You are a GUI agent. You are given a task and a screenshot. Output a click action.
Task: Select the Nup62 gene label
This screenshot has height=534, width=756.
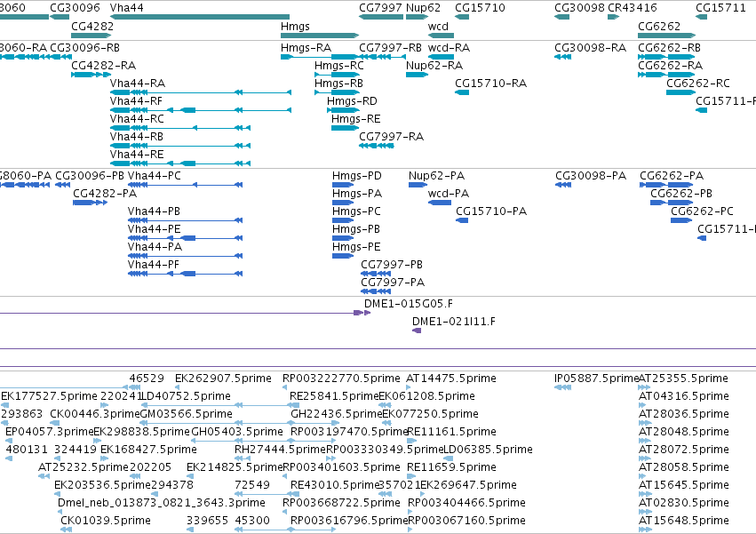pos(424,8)
